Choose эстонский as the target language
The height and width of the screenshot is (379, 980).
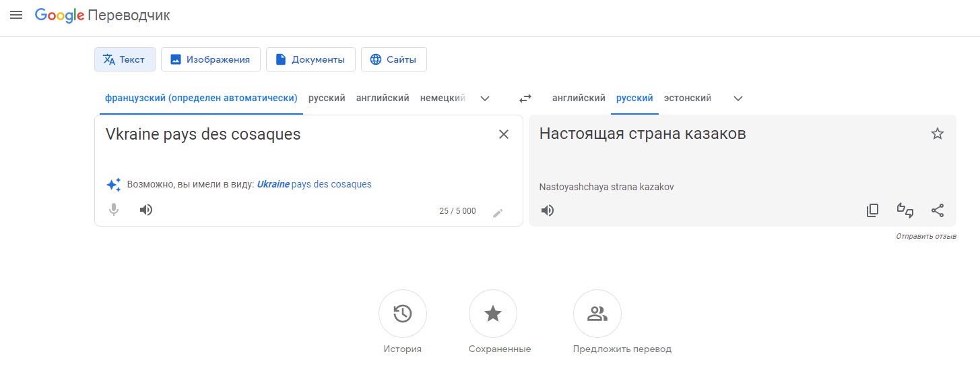pyautogui.click(x=688, y=98)
